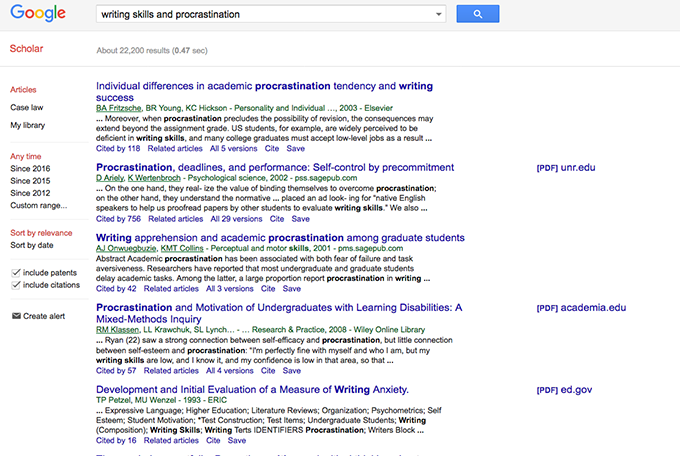Choose Sort by date
Viewport: 680px width, 456px height.
click(32, 245)
